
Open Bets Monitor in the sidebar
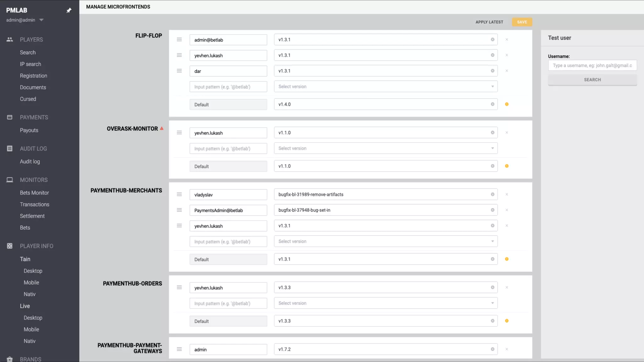[34, 193]
